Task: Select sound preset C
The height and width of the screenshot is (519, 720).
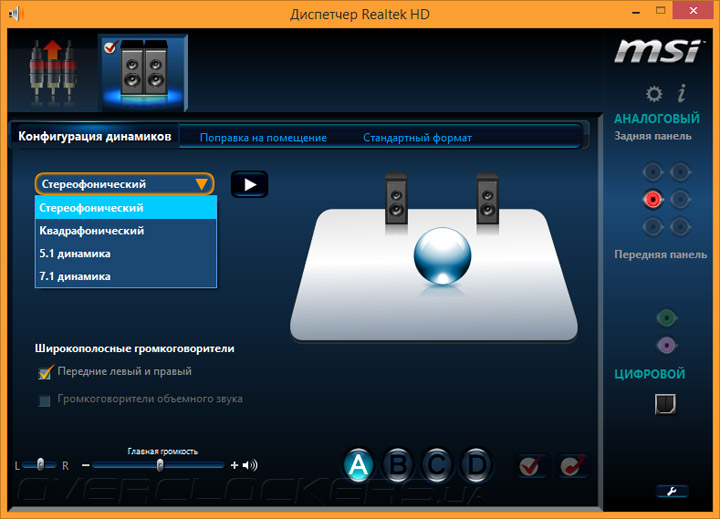Action: (x=437, y=465)
